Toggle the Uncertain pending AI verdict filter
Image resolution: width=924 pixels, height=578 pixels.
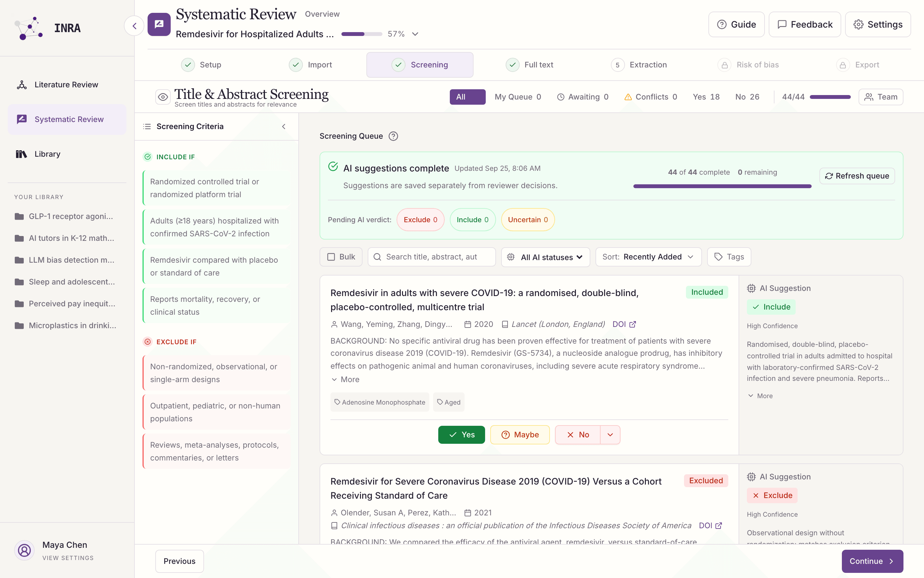[528, 220]
